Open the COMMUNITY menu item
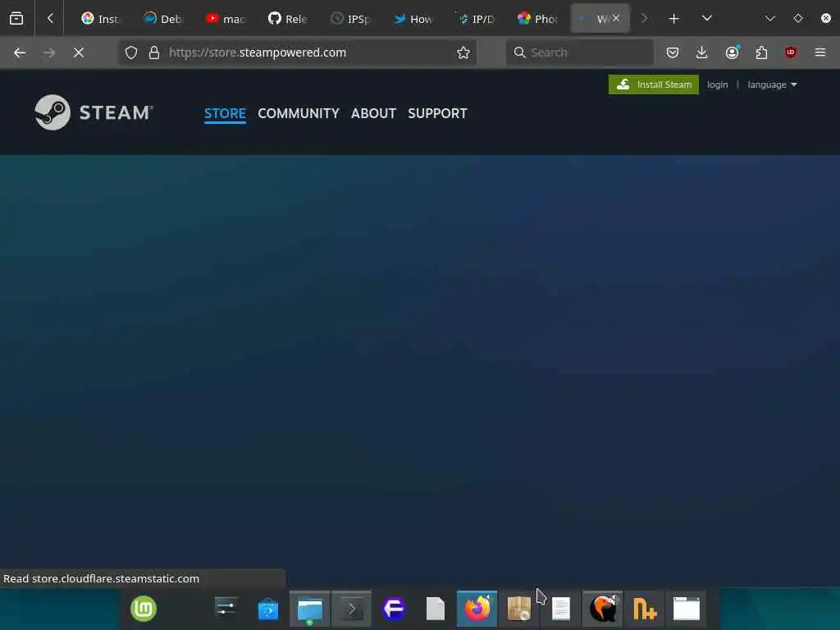 point(299,113)
